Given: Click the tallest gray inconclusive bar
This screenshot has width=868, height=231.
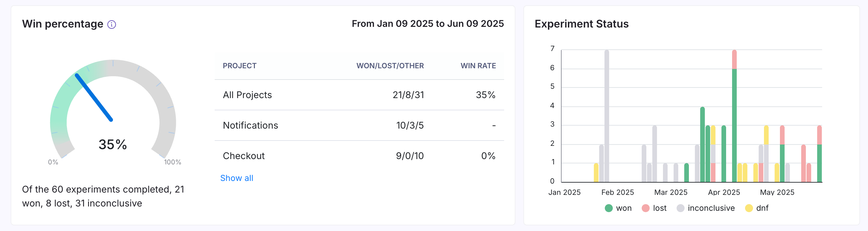Looking at the screenshot, I should (606, 116).
